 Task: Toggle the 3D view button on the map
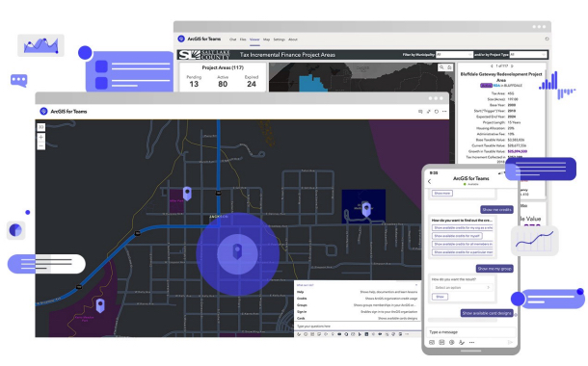tap(41, 127)
